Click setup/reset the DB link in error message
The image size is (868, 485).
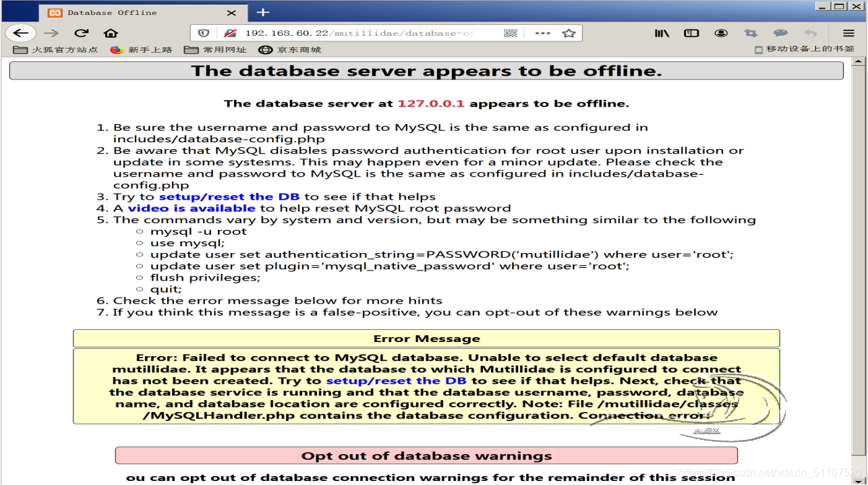pyautogui.click(x=397, y=381)
